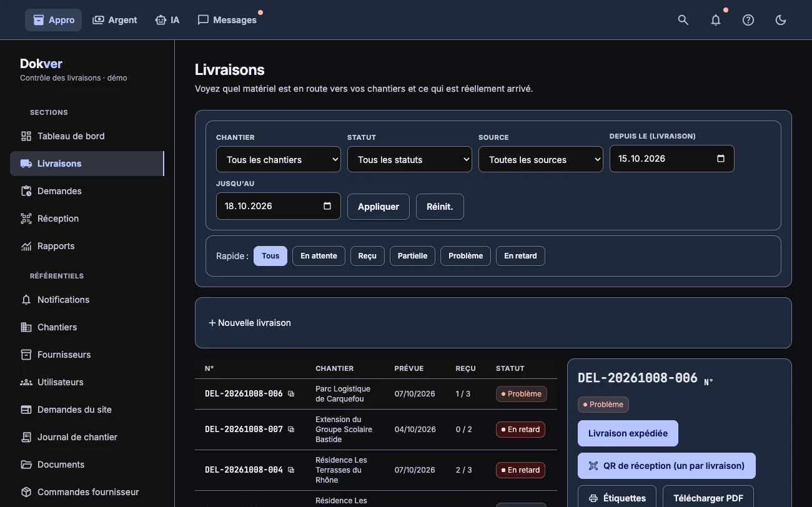Screen dimensions: 812x507
Task: Expand the Source filter dropdown
Action: coord(541,159)
